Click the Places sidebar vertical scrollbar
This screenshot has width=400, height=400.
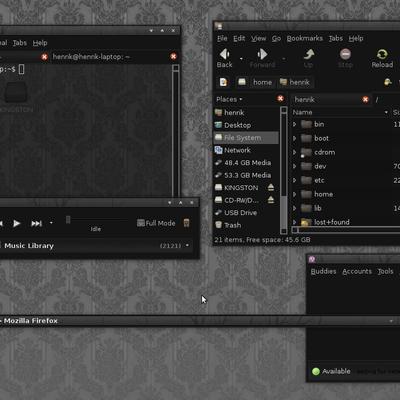pyautogui.click(x=284, y=170)
